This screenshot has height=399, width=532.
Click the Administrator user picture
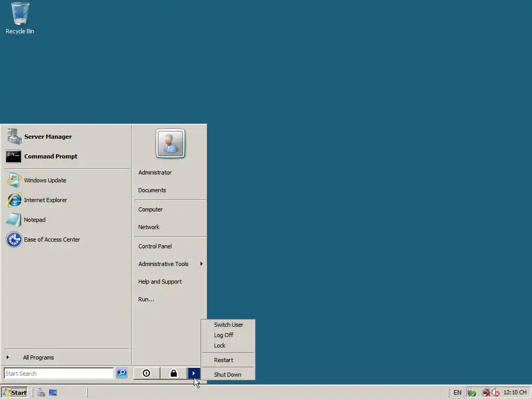pos(170,143)
